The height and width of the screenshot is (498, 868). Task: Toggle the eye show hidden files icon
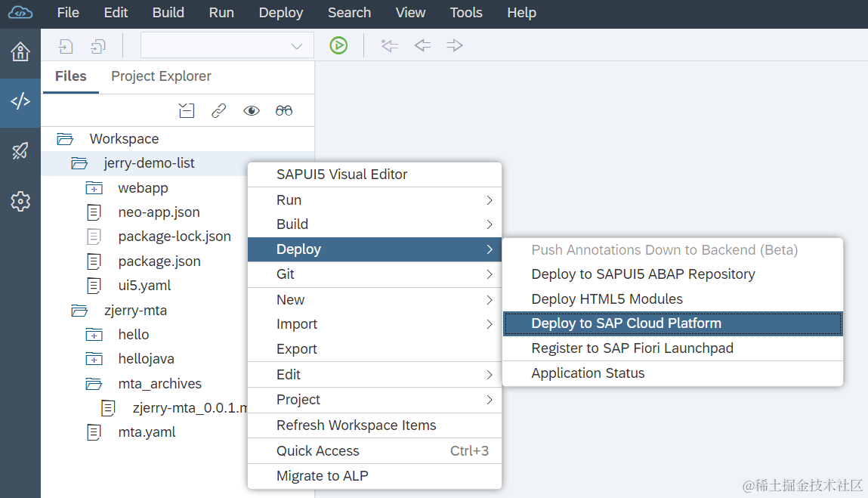[x=252, y=111]
